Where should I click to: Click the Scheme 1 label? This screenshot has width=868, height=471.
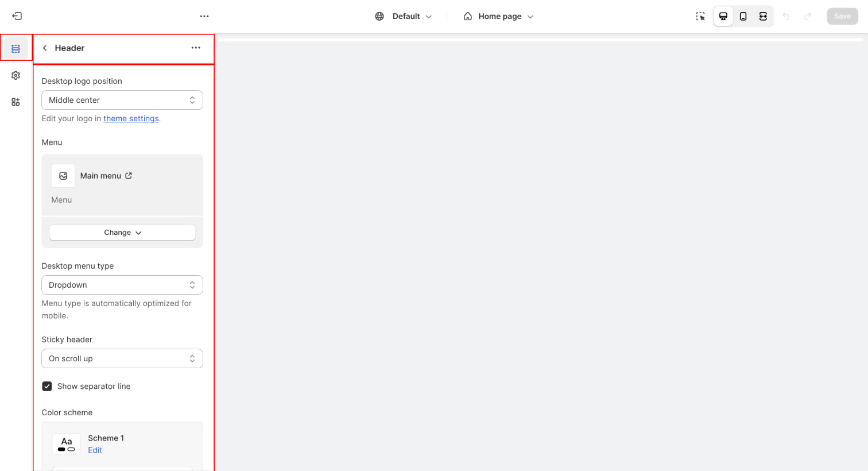click(x=106, y=438)
